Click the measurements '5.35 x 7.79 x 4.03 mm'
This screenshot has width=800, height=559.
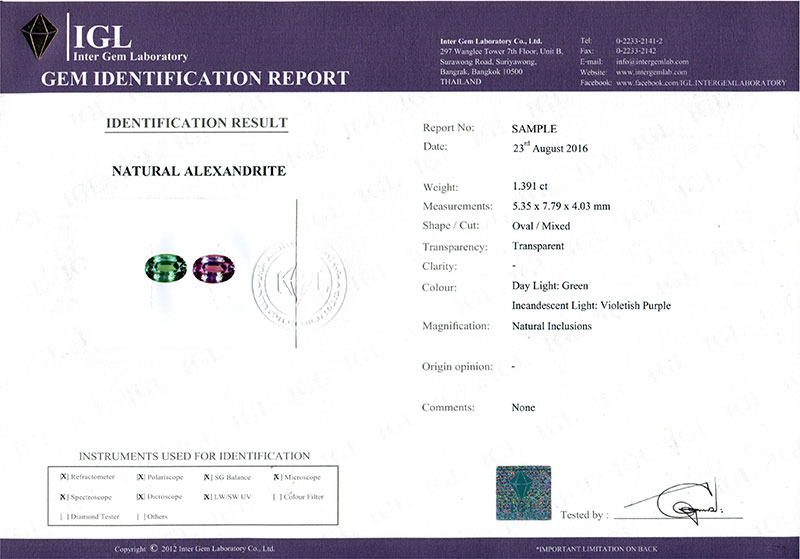click(x=561, y=206)
